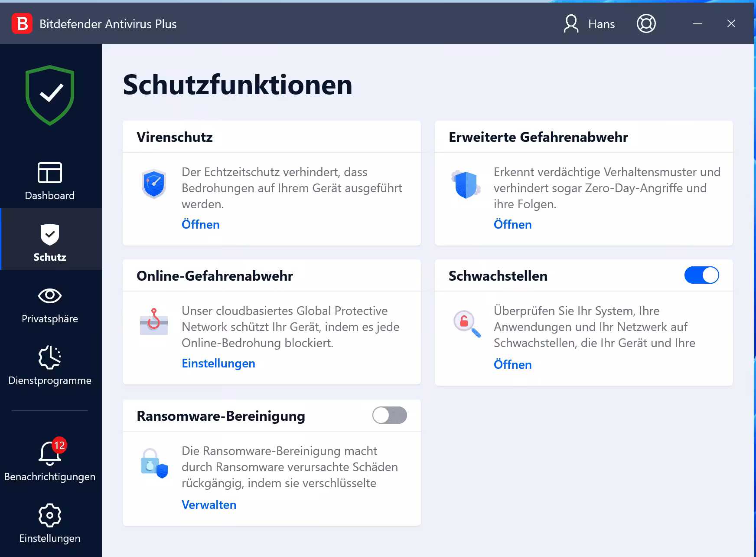Open the Hans user profile menu

590,24
